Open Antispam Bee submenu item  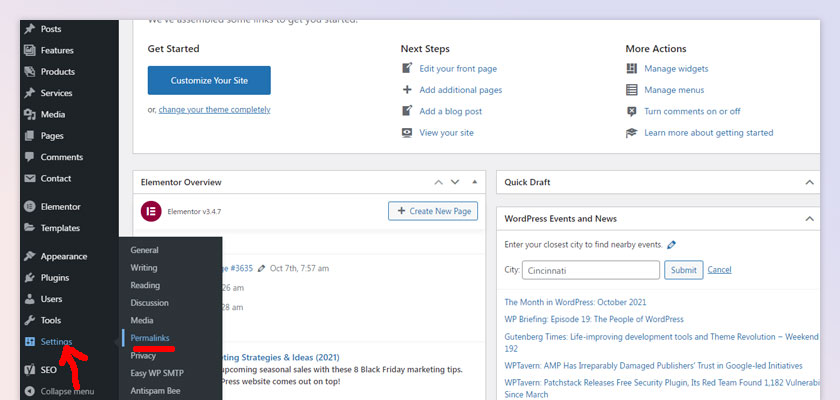(155, 391)
